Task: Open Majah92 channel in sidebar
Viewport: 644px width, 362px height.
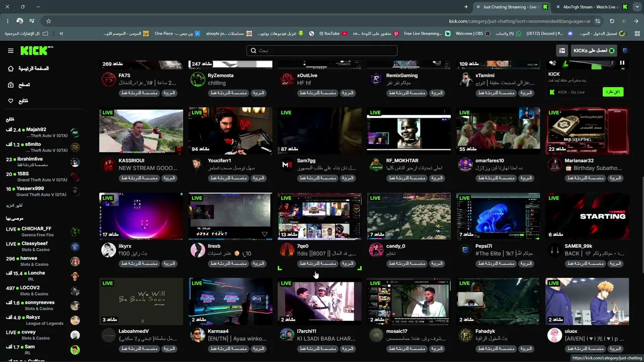Action: click(43, 133)
